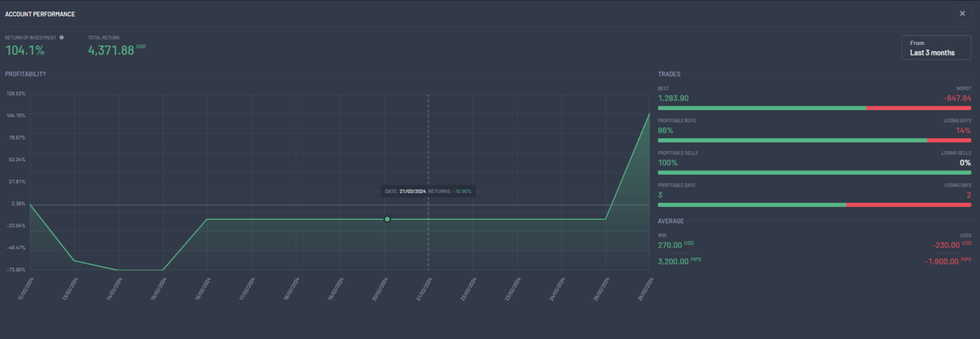Click the 104.1% return of investment figure
This screenshot has width=980, height=339.
tap(25, 50)
